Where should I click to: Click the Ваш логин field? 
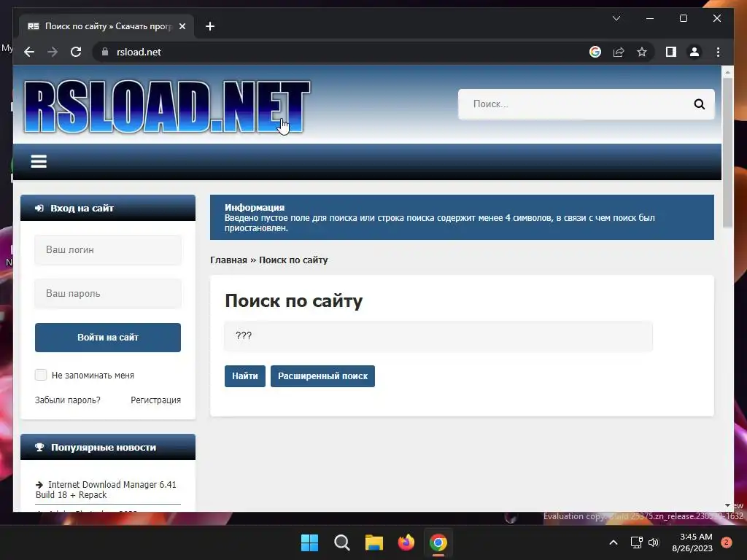point(108,249)
